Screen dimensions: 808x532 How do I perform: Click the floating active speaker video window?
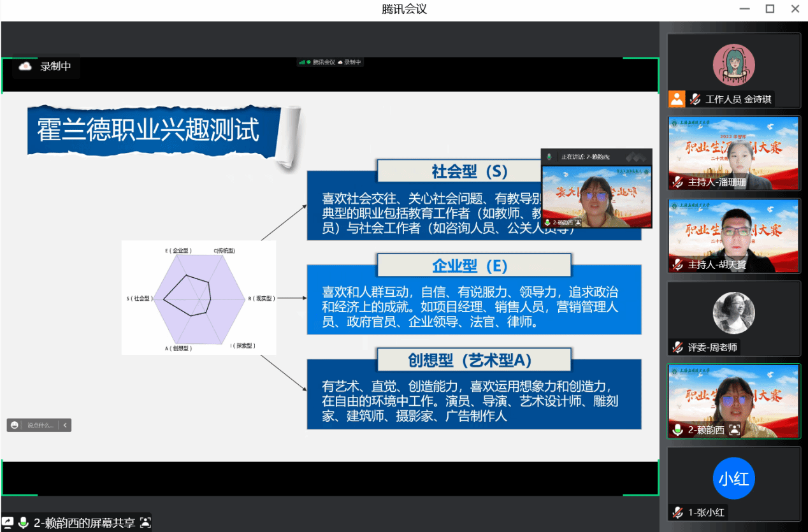point(596,194)
